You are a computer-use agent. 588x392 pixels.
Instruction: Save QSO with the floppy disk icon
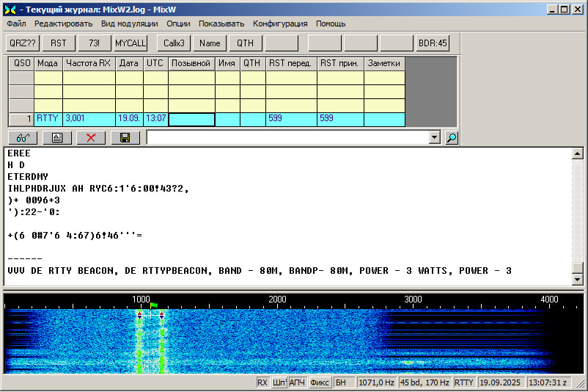click(x=125, y=138)
